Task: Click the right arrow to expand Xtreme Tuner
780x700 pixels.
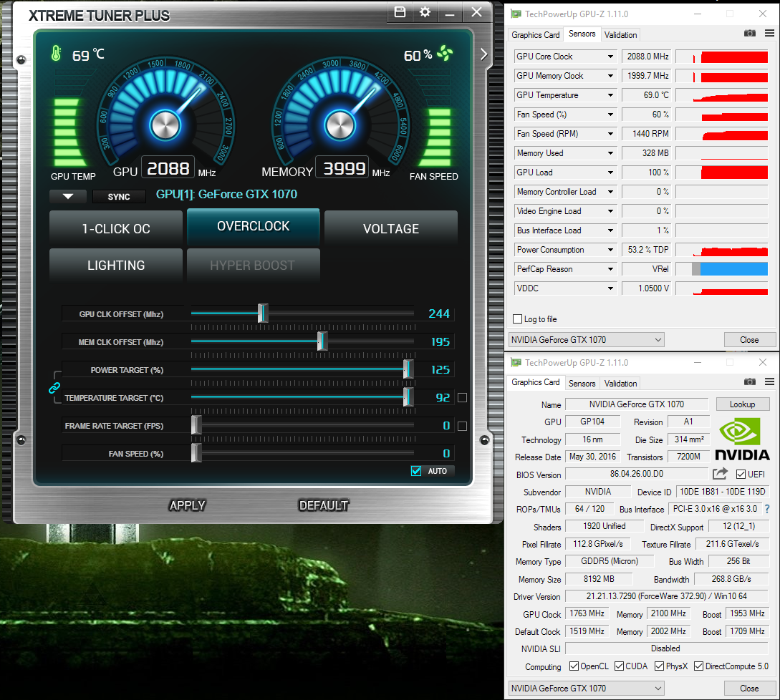Action: (483, 54)
